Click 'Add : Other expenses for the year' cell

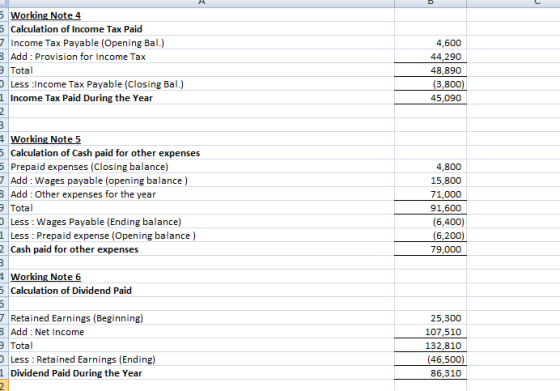201,194
